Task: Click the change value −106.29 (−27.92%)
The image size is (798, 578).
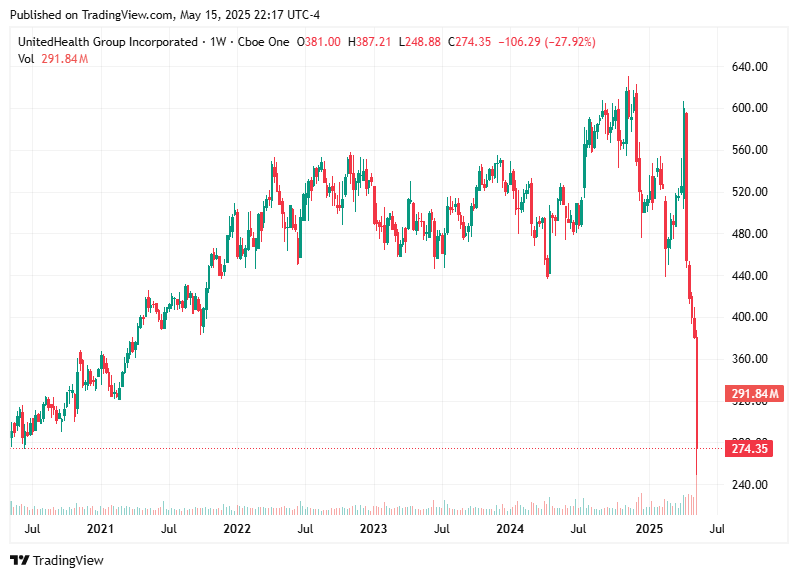Action: tap(547, 42)
